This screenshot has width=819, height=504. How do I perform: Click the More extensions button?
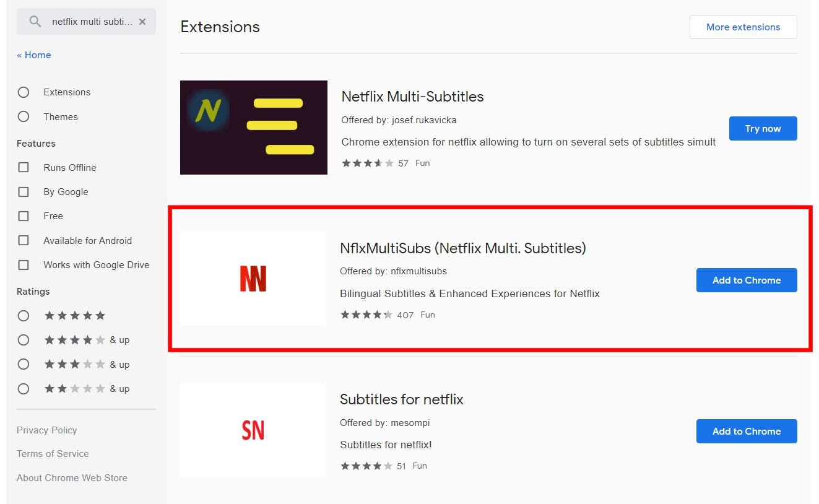[x=743, y=27]
